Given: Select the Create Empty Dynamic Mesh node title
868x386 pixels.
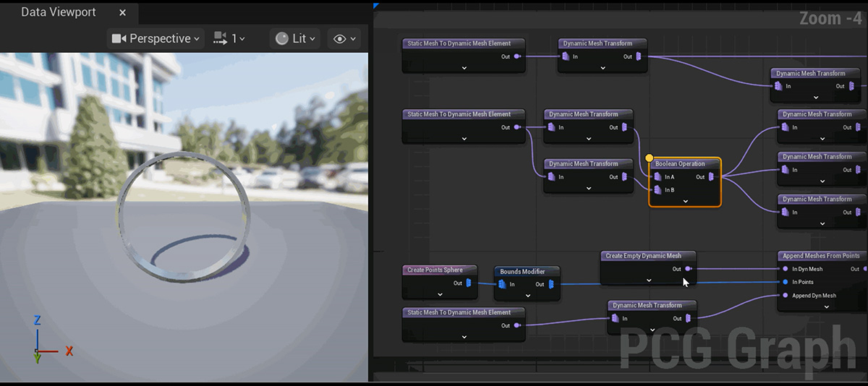Looking at the screenshot, I should (643, 256).
